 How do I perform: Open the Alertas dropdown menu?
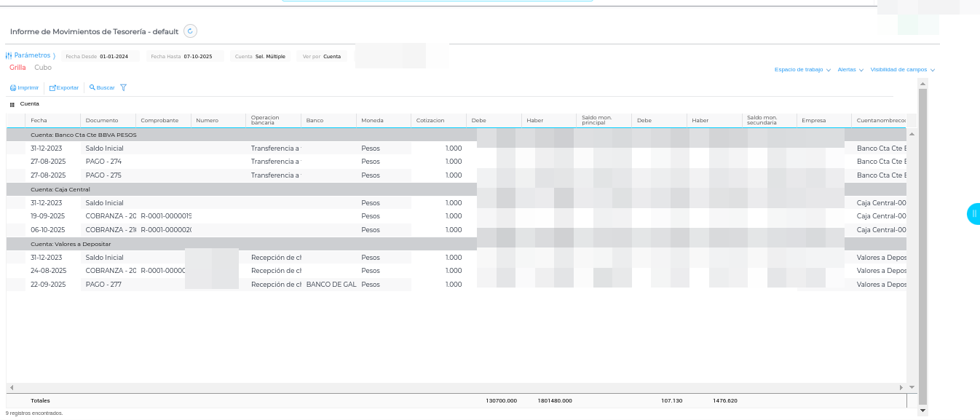coord(850,70)
